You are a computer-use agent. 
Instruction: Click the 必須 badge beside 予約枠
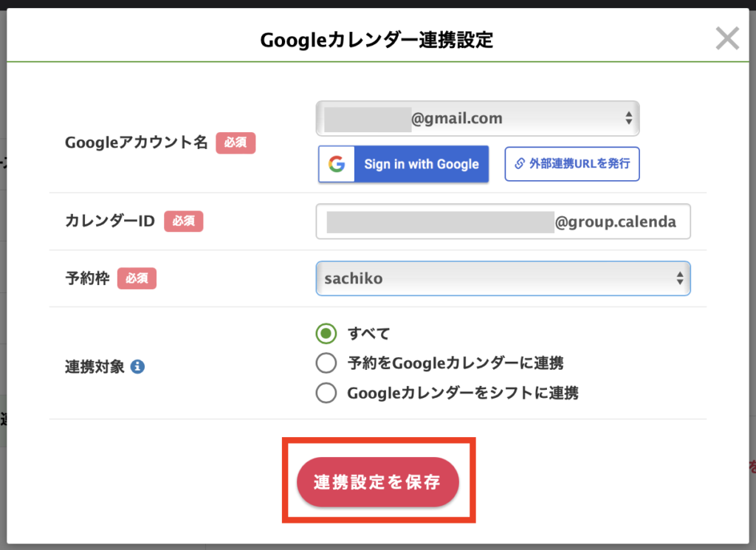(x=137, y=278)
